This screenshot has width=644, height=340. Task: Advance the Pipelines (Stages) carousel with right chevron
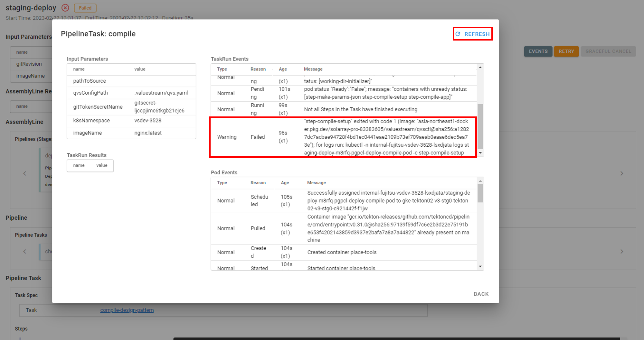click(x=621, y=173)
